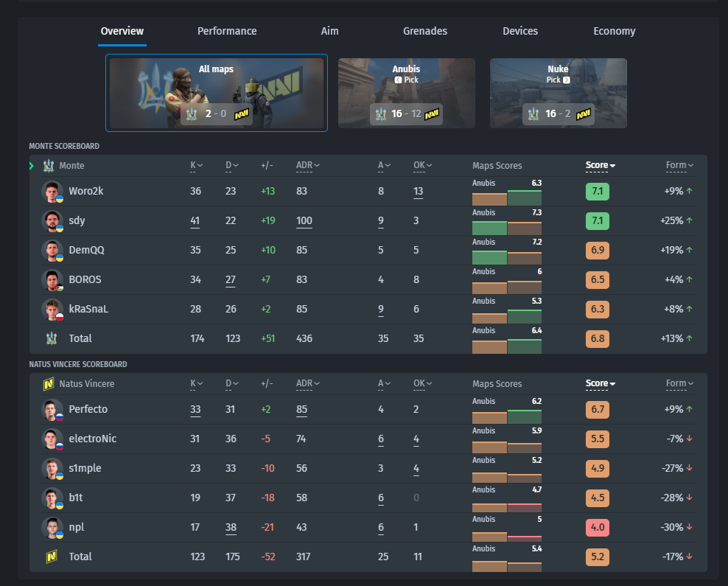Viewport: 728px width, 586px height.
Task: Sort Natus Vincere scoreboard by Score
Action: tap(601, 383)
